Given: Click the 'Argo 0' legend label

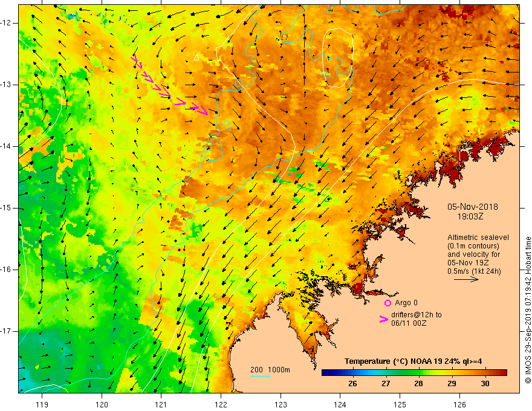Looking at the screenshot, I should click(x=406, y=303).
